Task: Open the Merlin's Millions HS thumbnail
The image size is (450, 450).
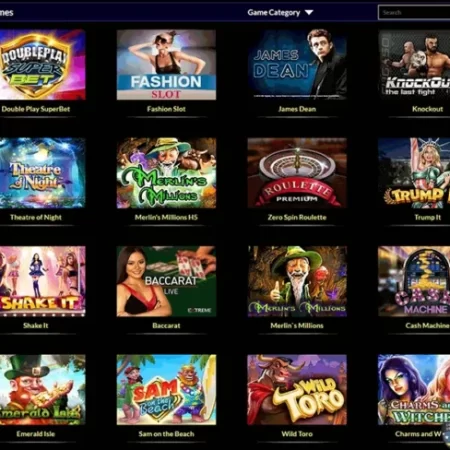Action: tap(166, 173)
